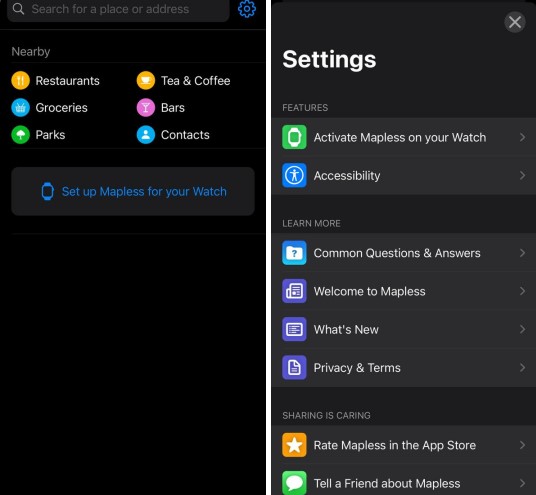This screenshot has height=495, width=536.
Task: Tap the Contacts person icon
Action: [x=146, y=135]
